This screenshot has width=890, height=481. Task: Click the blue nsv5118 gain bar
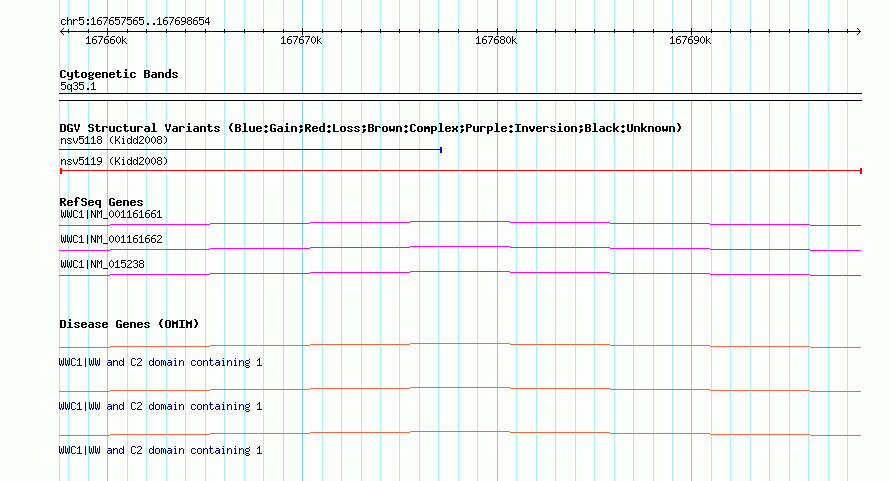(251, 150)
